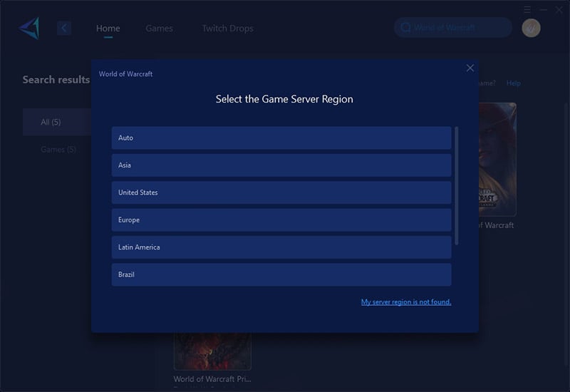Image resolution: width=570 pixels, height=392 pixels.
Task: Open the Games tab
Action: [x=159, y=29]
